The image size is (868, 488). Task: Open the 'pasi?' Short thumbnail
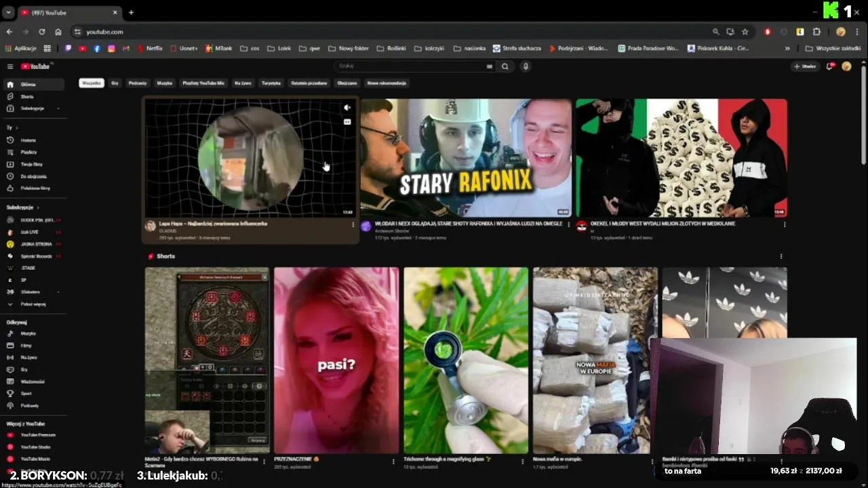click(x=336, y=360)
